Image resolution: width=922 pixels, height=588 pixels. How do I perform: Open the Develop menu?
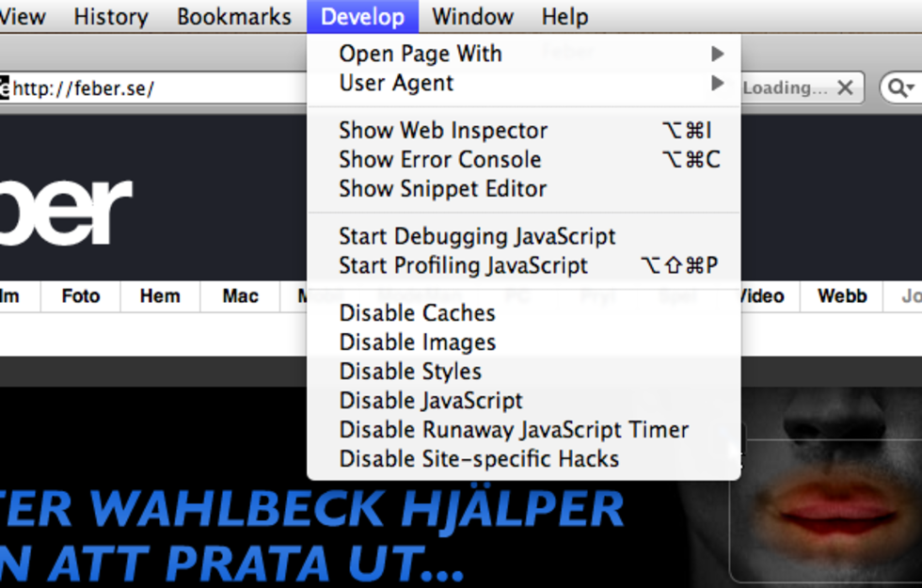[362, 16]
